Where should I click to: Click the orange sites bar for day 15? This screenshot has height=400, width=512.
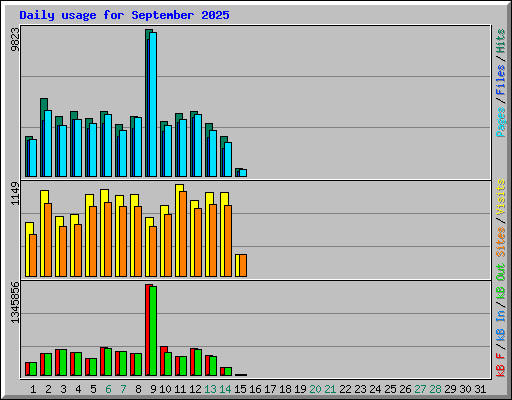[243, 266]
